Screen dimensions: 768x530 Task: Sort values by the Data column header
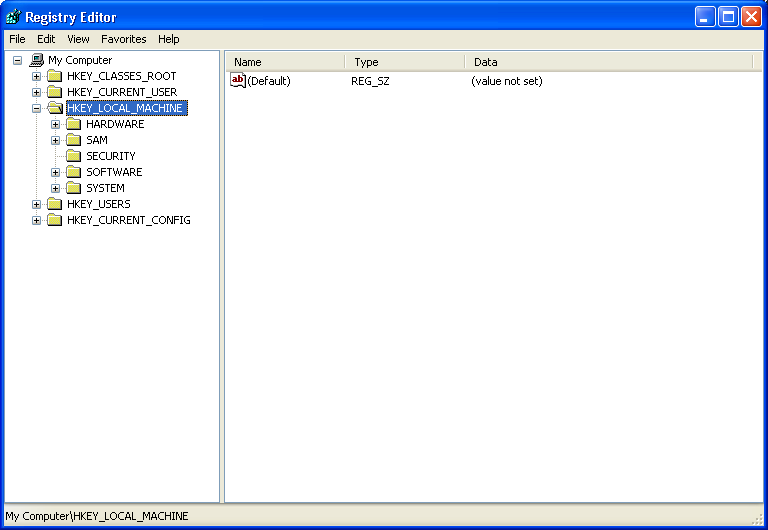coord(608,62)
